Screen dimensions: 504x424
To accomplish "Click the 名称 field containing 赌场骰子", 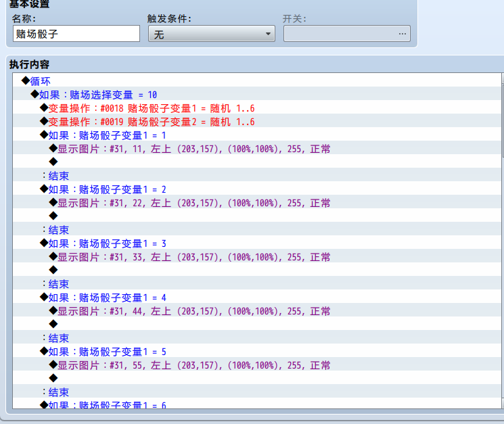I will (76, 34).
